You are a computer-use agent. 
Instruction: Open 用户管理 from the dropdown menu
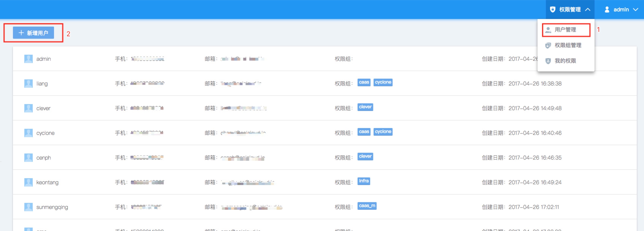(x=565, y=30)
